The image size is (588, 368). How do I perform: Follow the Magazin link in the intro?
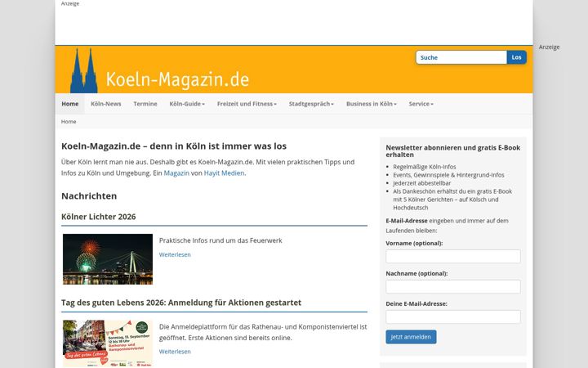click(x=176, y=173)
